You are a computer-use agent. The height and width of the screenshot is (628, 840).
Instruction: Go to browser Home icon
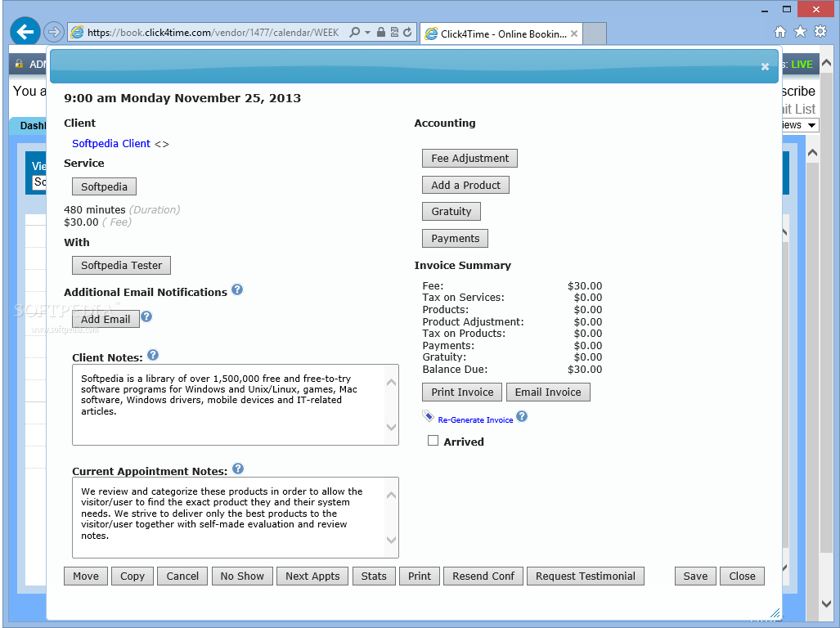pos(780,32)
